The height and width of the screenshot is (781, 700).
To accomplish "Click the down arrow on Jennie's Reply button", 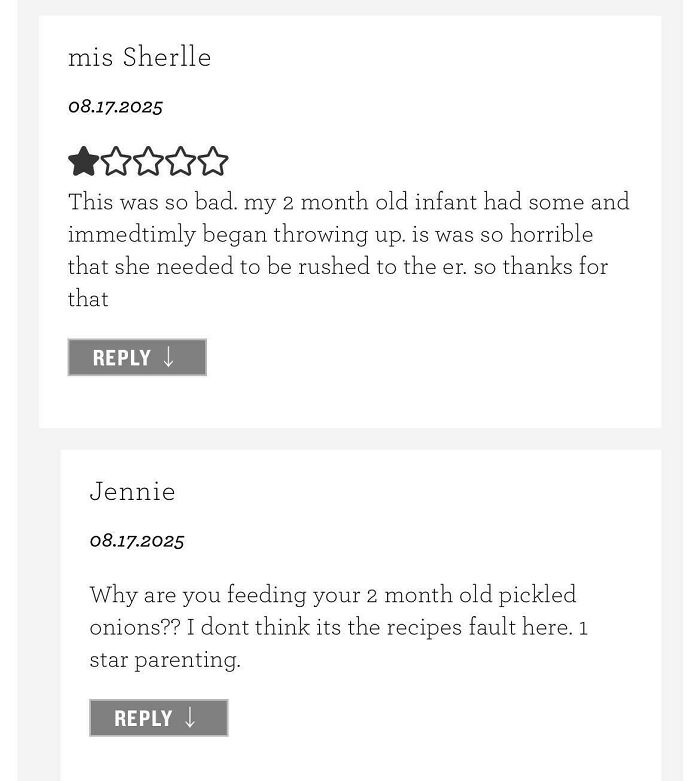I will coord(191,718).
